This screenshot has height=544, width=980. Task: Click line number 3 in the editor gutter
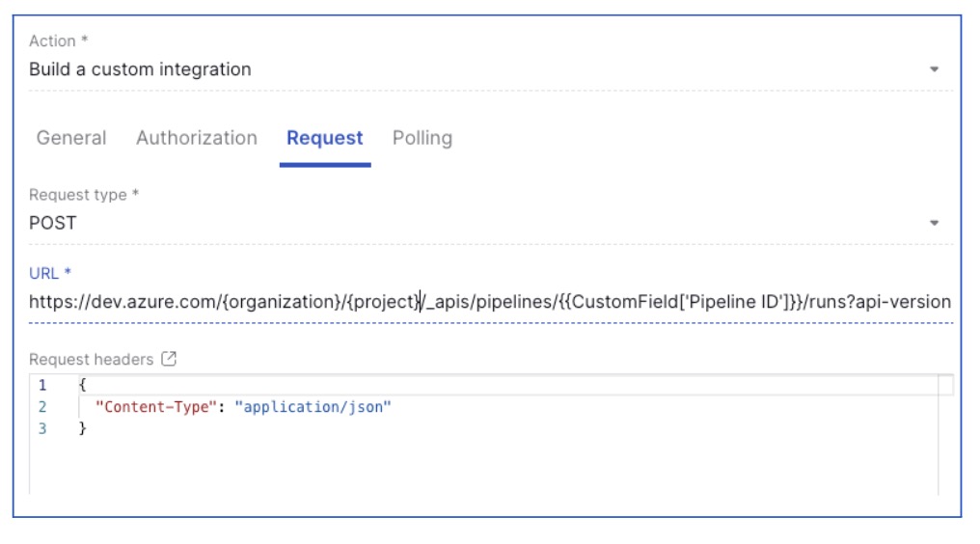coord(42,429)
